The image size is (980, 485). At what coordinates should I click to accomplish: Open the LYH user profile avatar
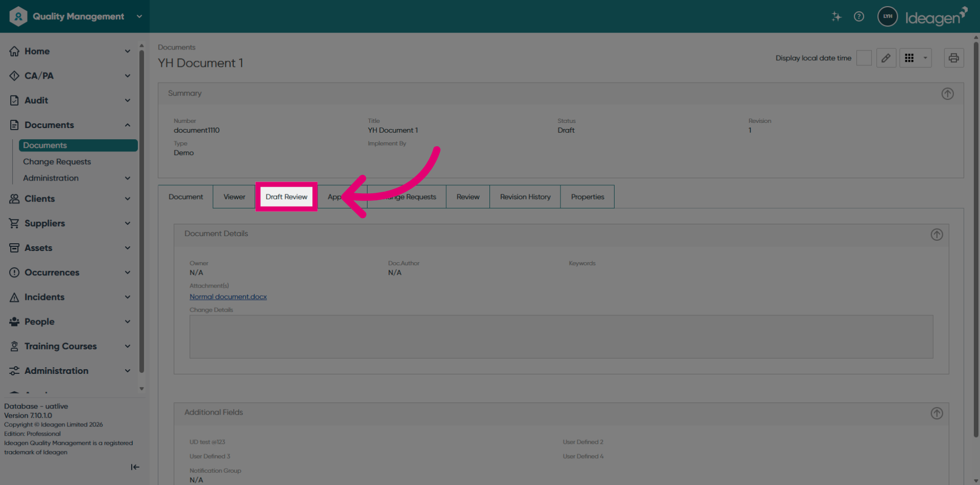click(888, 16)
